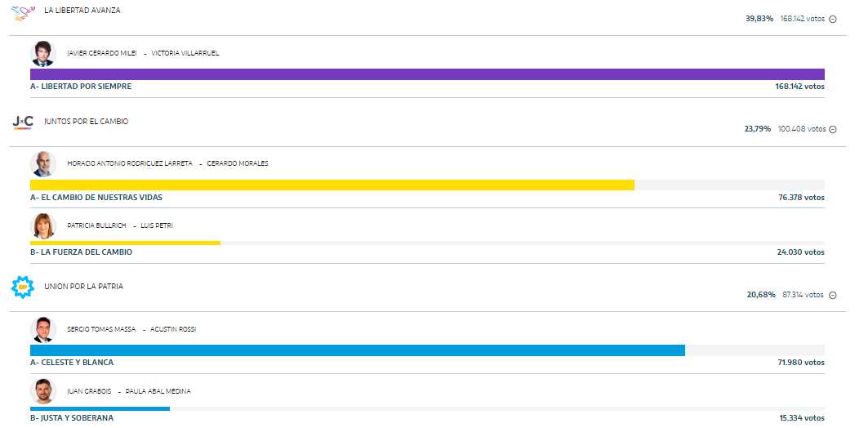Viewport: 868px width, 428px height.
Task: Click the Juntos por el Cambio JxC logo
Action: (x=23, y=122)
